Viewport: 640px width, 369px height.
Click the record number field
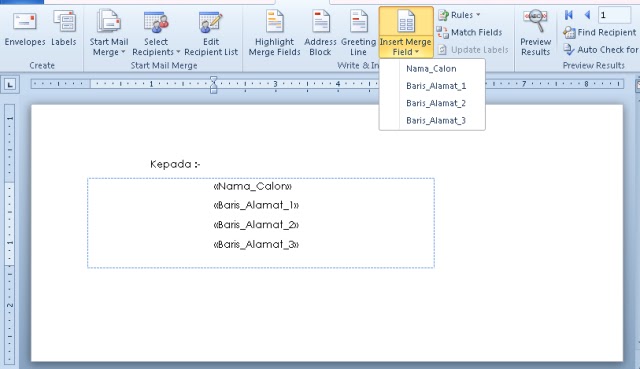[x=614, y=15]
